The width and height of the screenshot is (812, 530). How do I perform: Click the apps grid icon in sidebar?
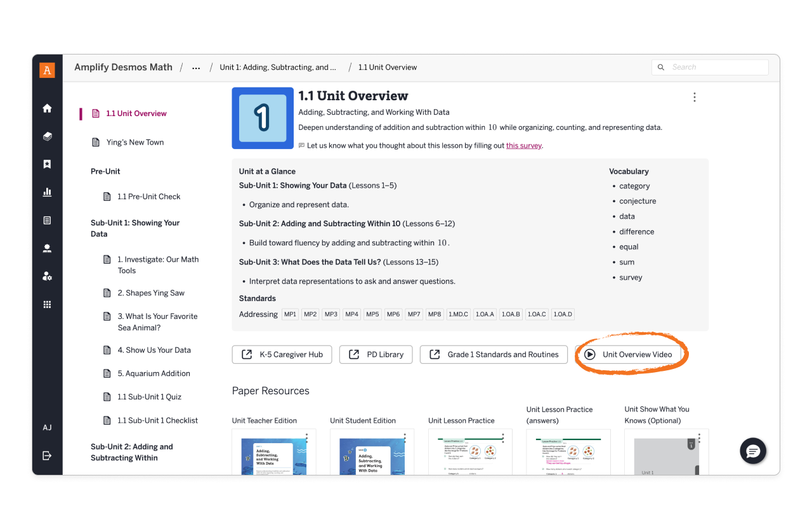(47, 304)
